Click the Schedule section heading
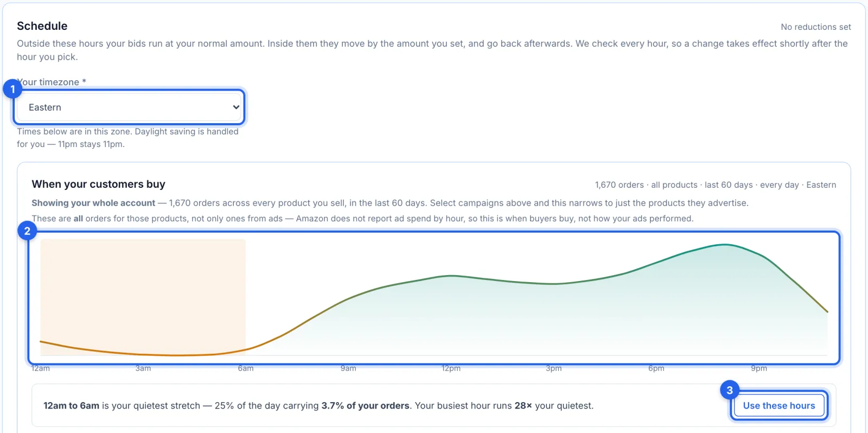Screen dimensions: 868x433 click(x=42, y=26)
